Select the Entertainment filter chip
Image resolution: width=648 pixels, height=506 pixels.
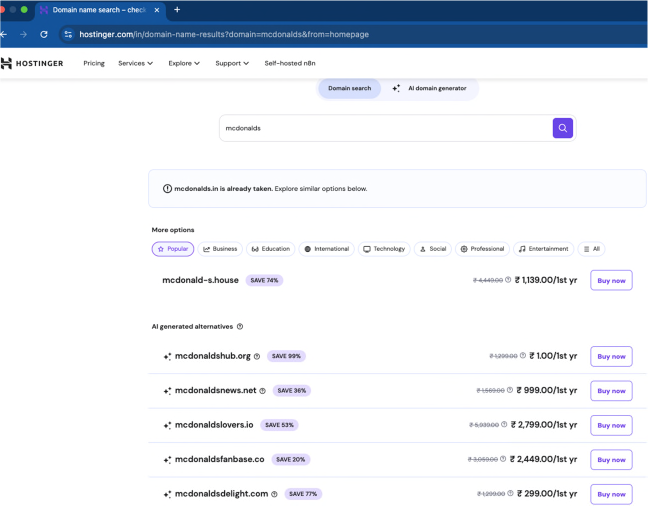543,249
